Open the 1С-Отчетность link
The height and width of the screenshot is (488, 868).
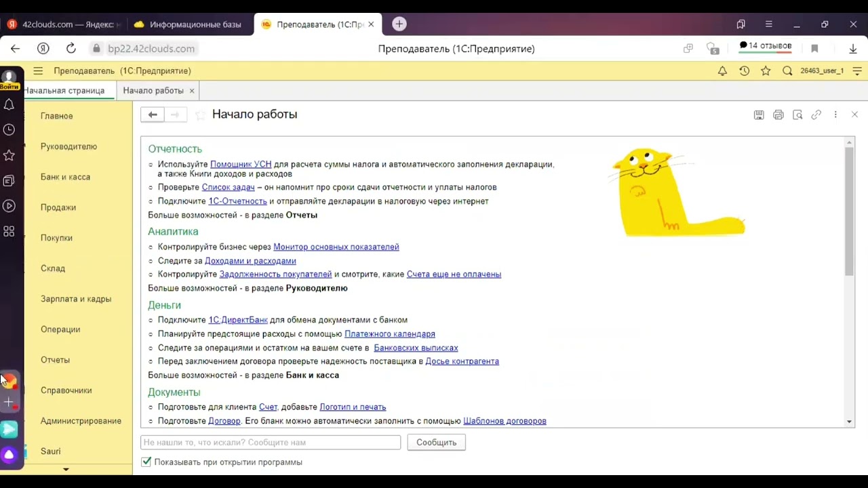237,201
